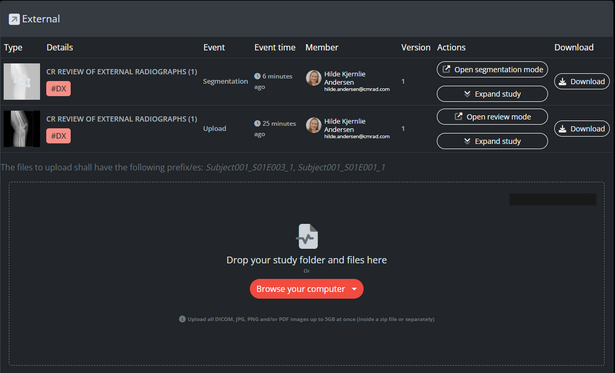
Task: Click the clock icon beside 25 minutes ago
Action: coord(257,124)
